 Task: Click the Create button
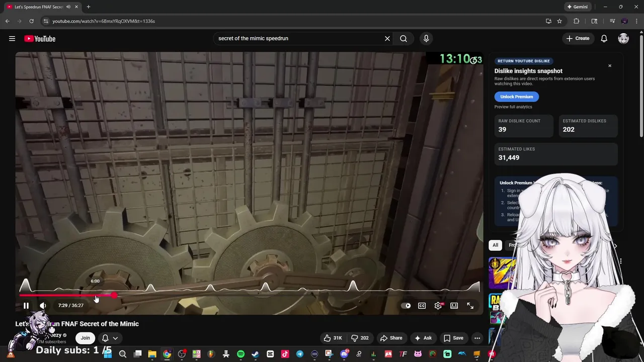(x=578, y=38)
